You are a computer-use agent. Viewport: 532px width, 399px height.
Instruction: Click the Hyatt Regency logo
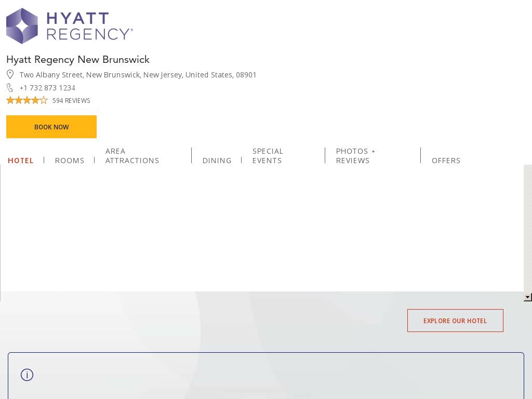[70, 26]
